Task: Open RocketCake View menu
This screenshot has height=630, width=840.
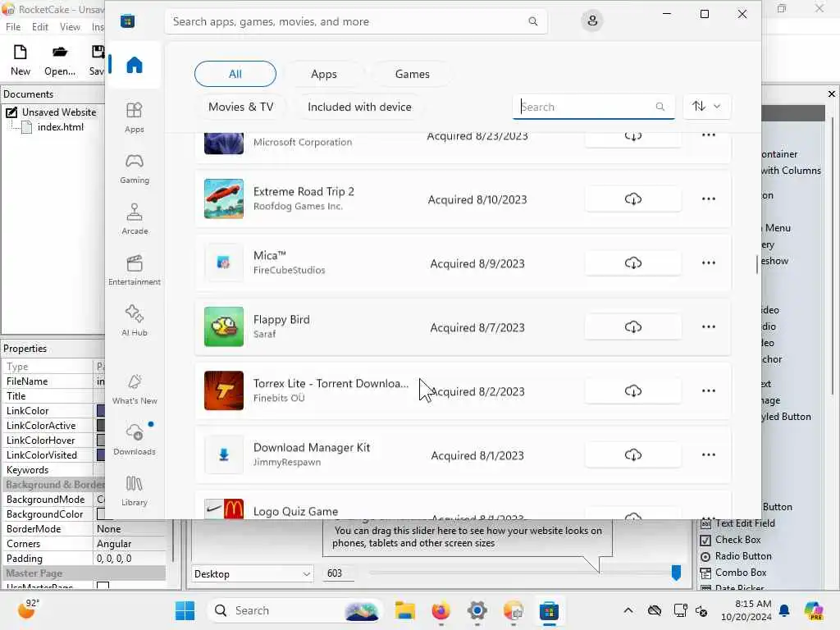Action: [70, 27]
